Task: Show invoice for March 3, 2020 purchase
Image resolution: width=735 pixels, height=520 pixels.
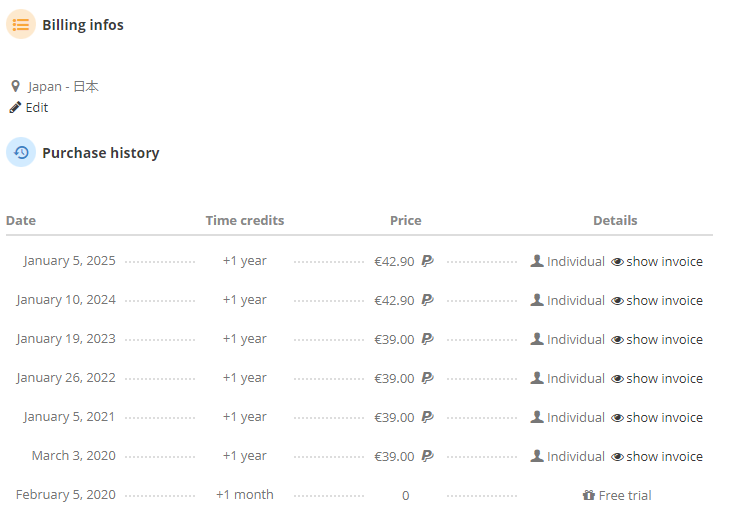Action: pyautogui.click(x=664, y=456)
